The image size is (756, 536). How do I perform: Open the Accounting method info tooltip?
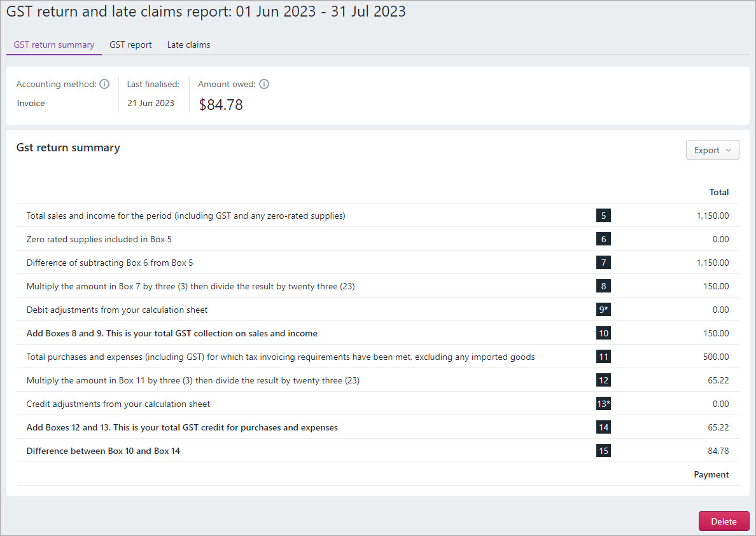(x=104, y=83)
